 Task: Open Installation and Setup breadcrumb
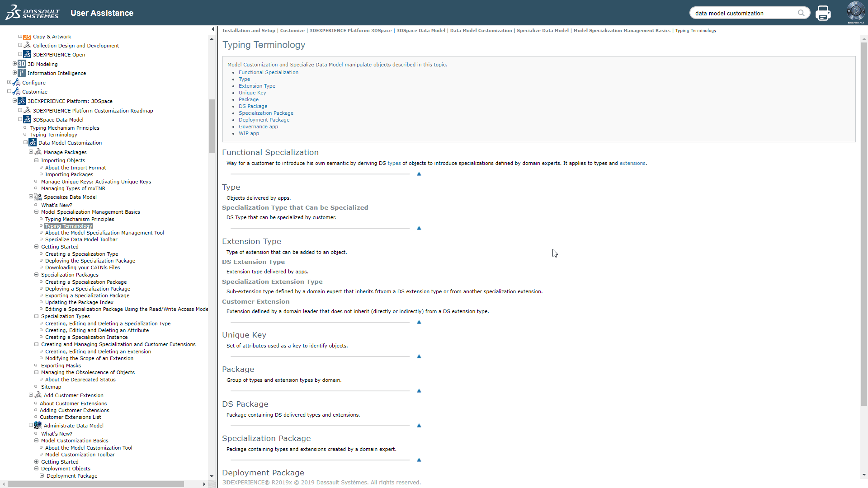[x=248, y=31]
